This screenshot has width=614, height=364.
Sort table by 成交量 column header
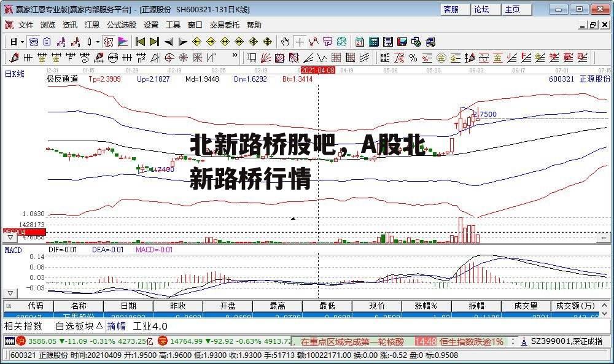click(526, 306)
